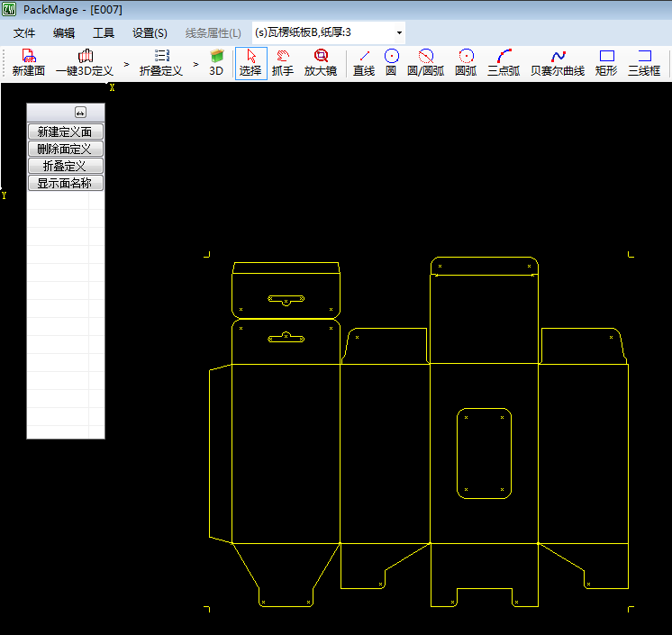
Task: Click the Delete Face Definition (删除面定义) button
Action: pyautogui.click(x=66, y=149)
